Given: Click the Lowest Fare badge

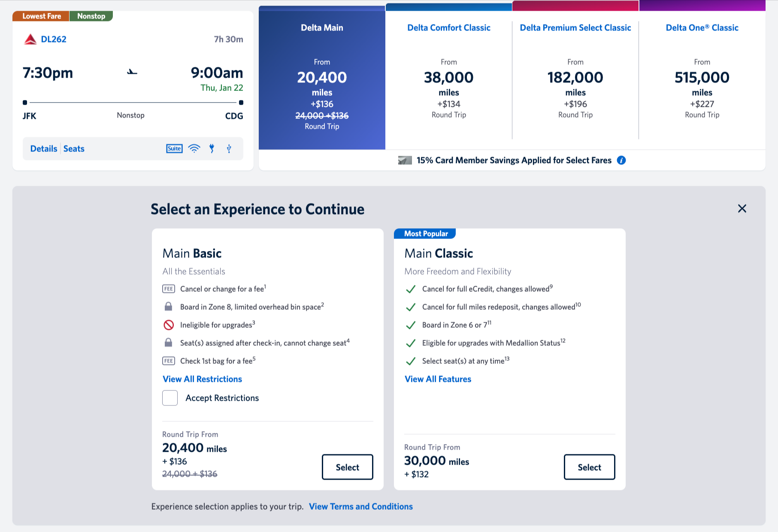Looking at the screenshot, I should [41, 16].
